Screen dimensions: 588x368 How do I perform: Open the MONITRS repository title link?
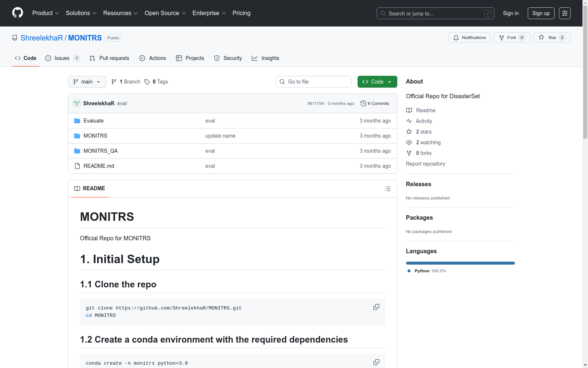point(85,38)
